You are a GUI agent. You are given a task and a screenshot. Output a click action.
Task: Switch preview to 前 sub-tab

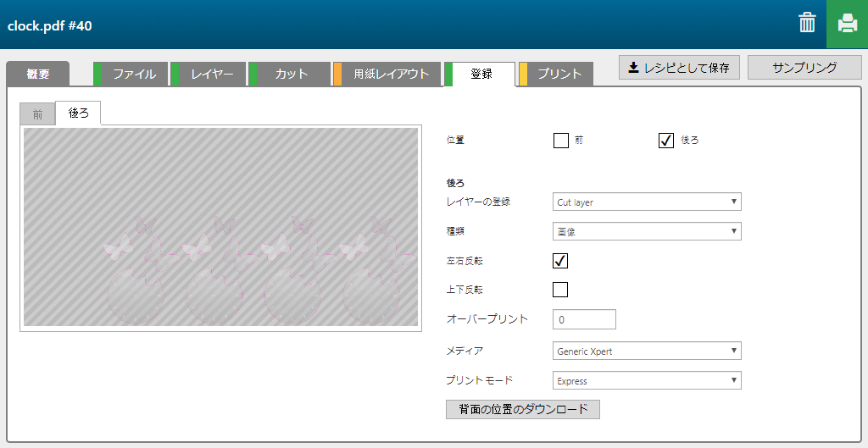37,114
